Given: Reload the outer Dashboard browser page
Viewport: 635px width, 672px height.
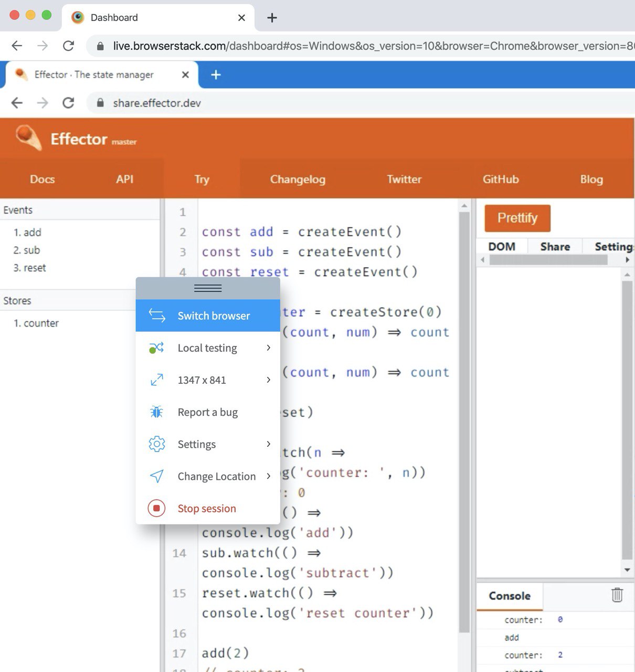Looking at the screenshot, I should click(x=68, y=46).
